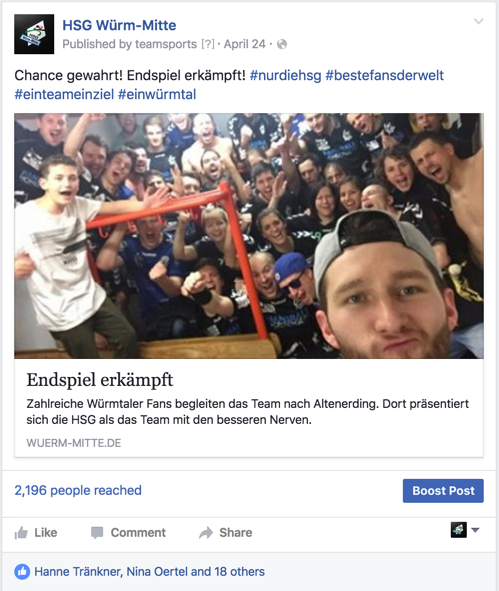
Task: Click the Boost Post button
Action: (443, 491)
